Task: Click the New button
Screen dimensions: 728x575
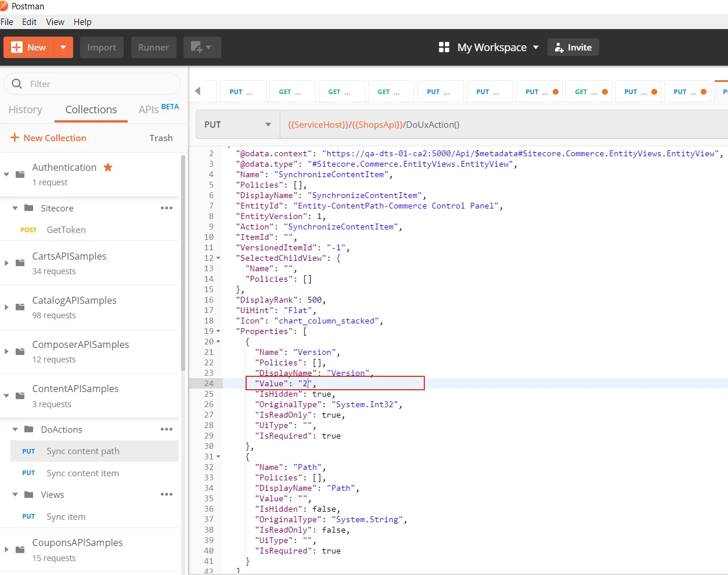Action: pos(29,47)
